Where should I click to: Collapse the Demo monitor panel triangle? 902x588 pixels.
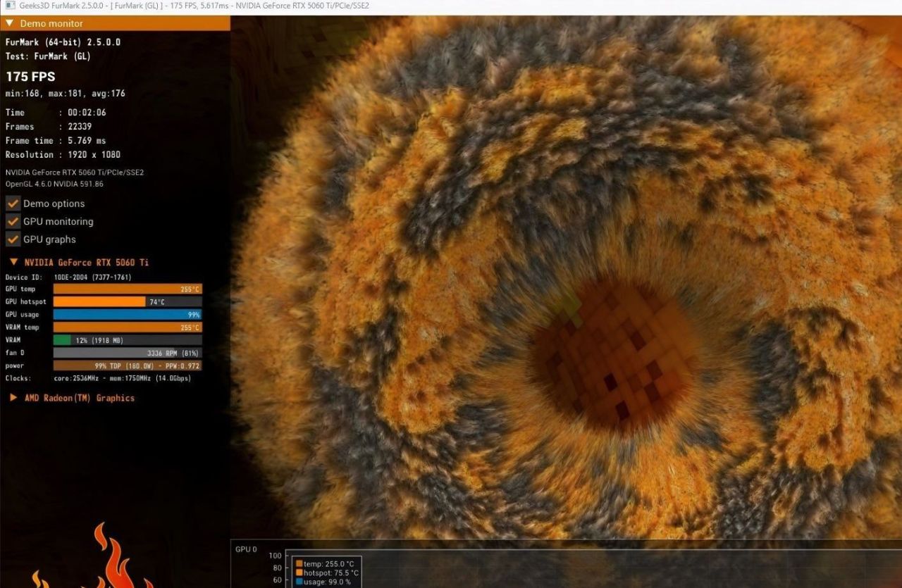point(9,23)
